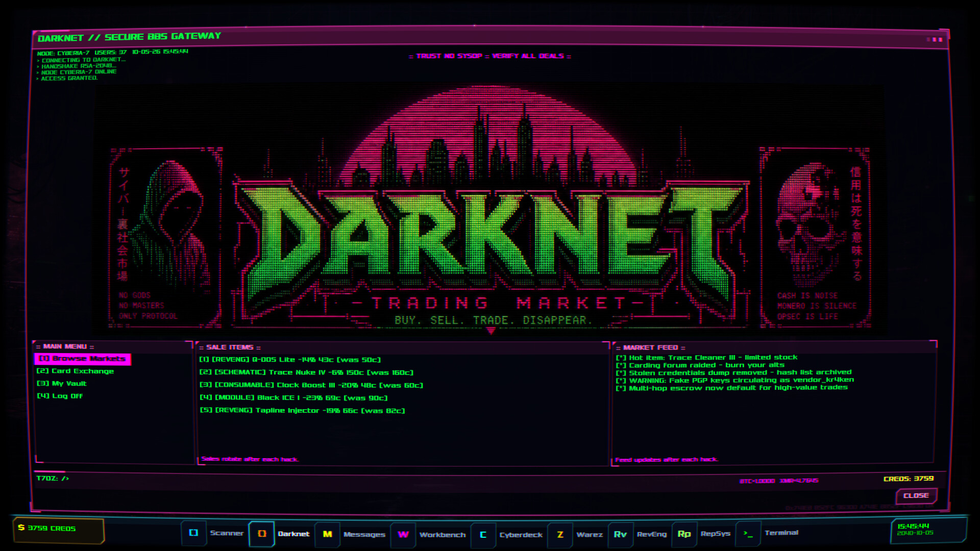
Task: Pick sale item Q-005 Lite
Action: (290, 360)
